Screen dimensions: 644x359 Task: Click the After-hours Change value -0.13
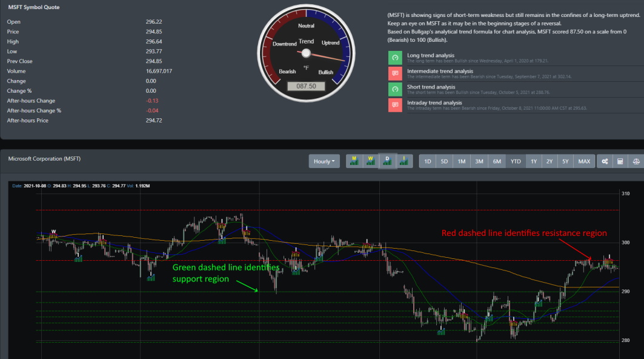coord(152,100)
